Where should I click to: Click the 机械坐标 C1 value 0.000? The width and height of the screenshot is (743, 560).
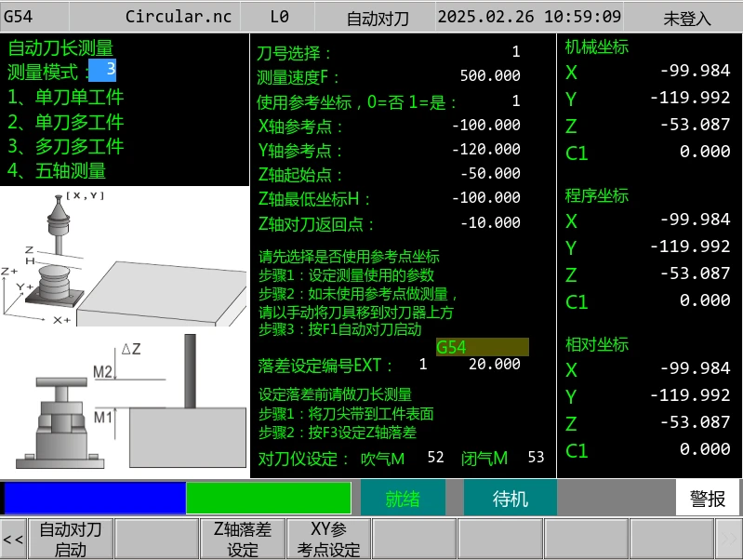tap(705, 152)
